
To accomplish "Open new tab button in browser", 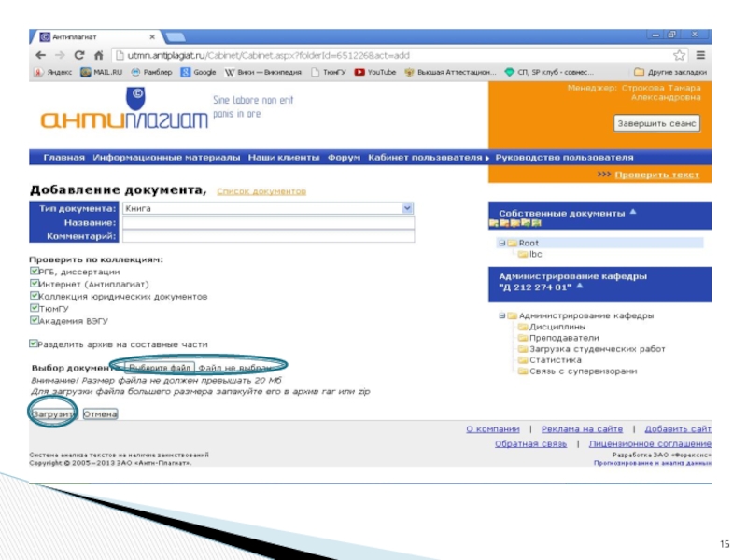I will (175, 36).
